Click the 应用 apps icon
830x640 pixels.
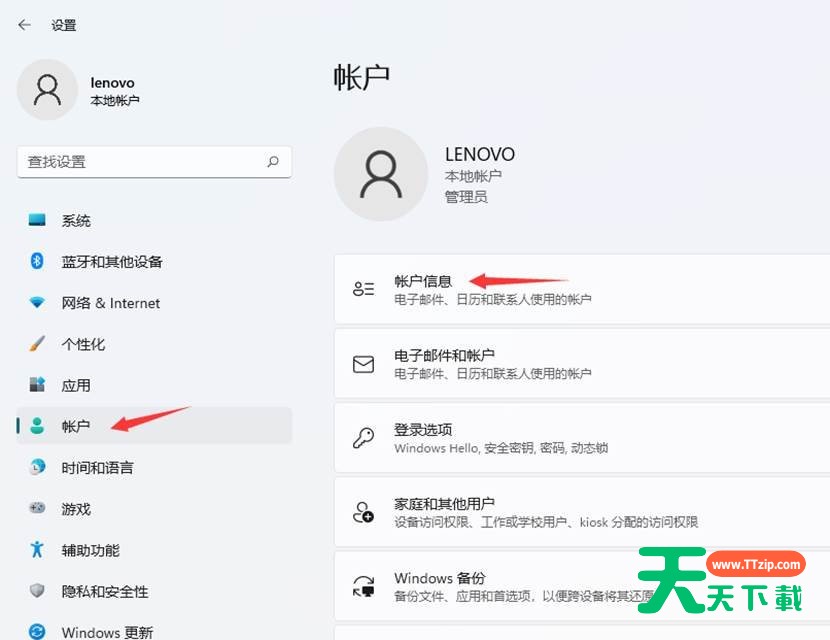37,385
